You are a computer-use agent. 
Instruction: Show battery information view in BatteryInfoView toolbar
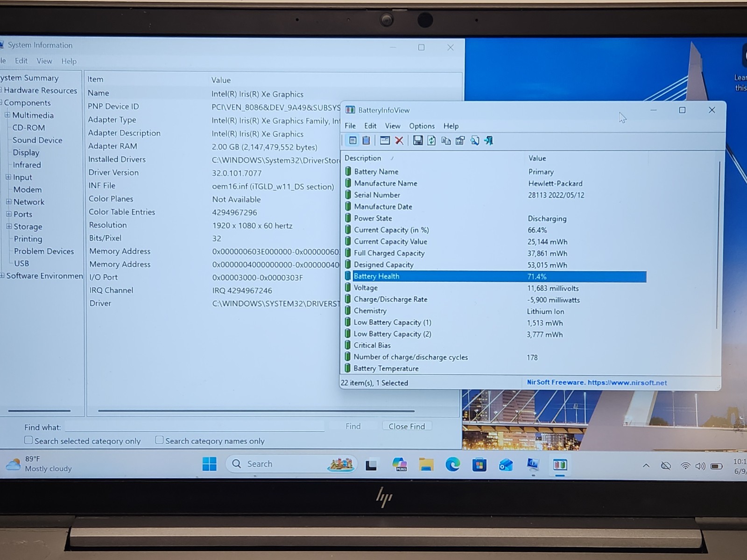[x=352, y=140]
